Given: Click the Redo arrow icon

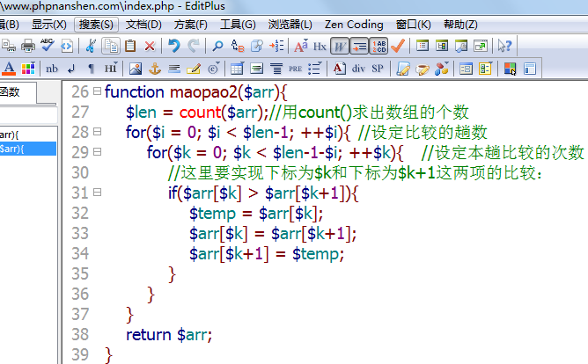Looking at the screenshot, I should tap(194, 46).
